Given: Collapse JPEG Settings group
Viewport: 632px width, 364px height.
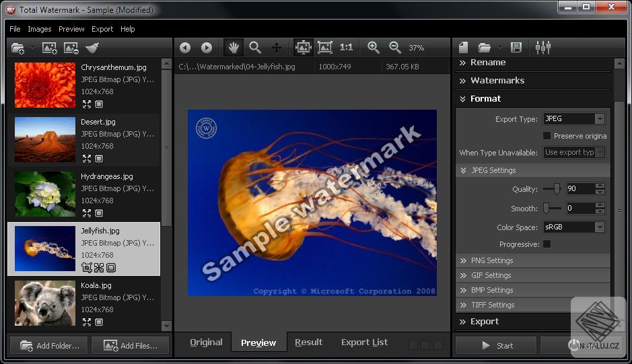Looking at the screenshot, I should pos(533,170).
